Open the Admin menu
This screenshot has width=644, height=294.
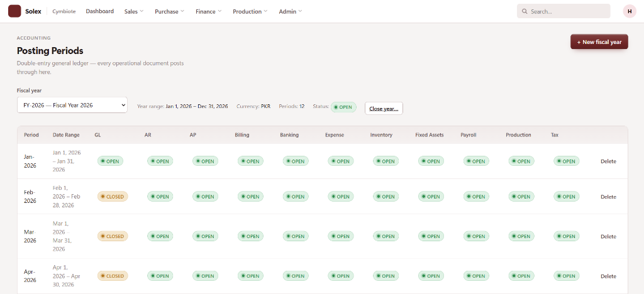pyautogui.click(x=291, y=11)
